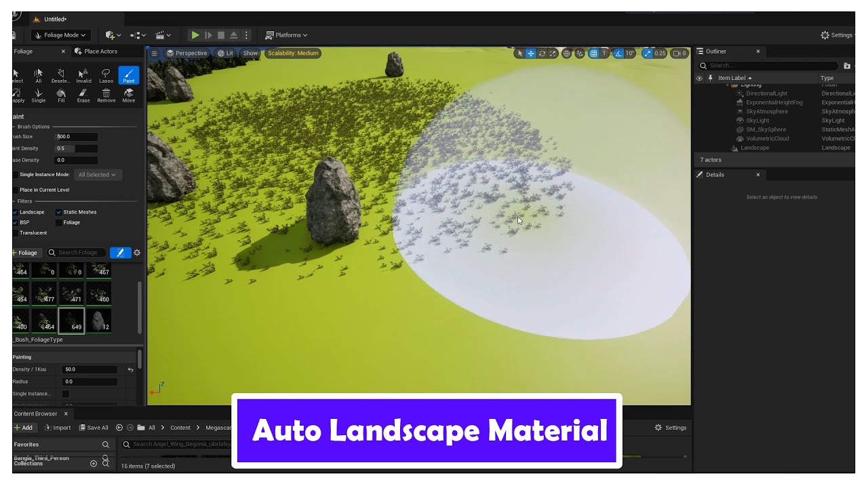Click Save All in Content Browser
Image resolution: width=868 pixels, height=488 pixels.
pyautogui.click(x=94, y=428)
